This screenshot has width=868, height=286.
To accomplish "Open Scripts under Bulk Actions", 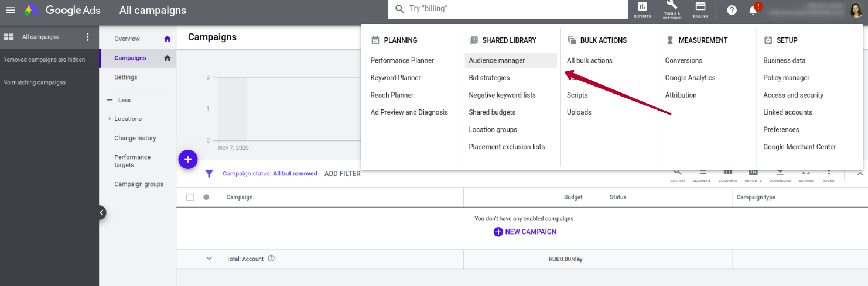I will click(577, 95).
